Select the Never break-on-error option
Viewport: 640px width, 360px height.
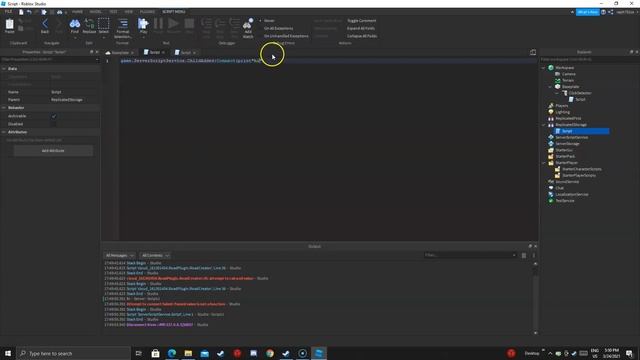[x=269, y=21]
